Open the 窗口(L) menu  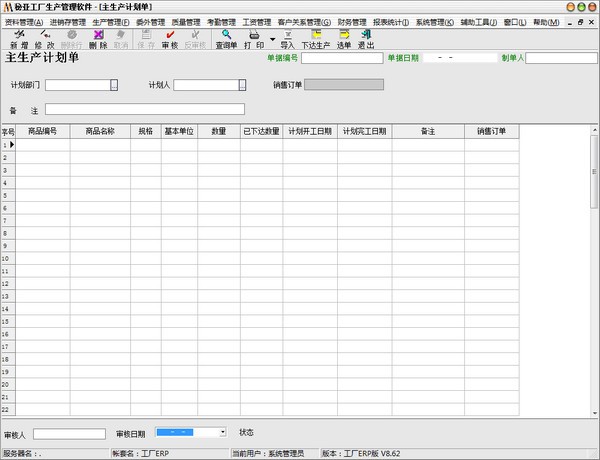515,22
